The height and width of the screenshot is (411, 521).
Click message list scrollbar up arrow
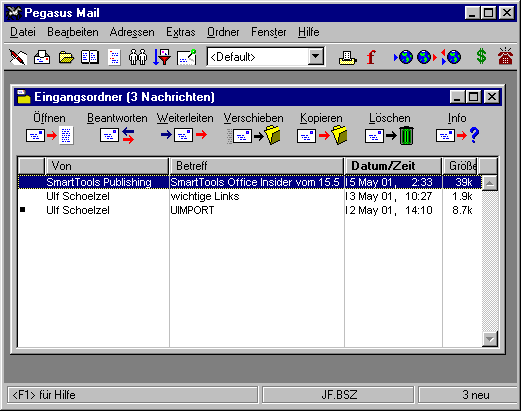[x=490, y=183]
